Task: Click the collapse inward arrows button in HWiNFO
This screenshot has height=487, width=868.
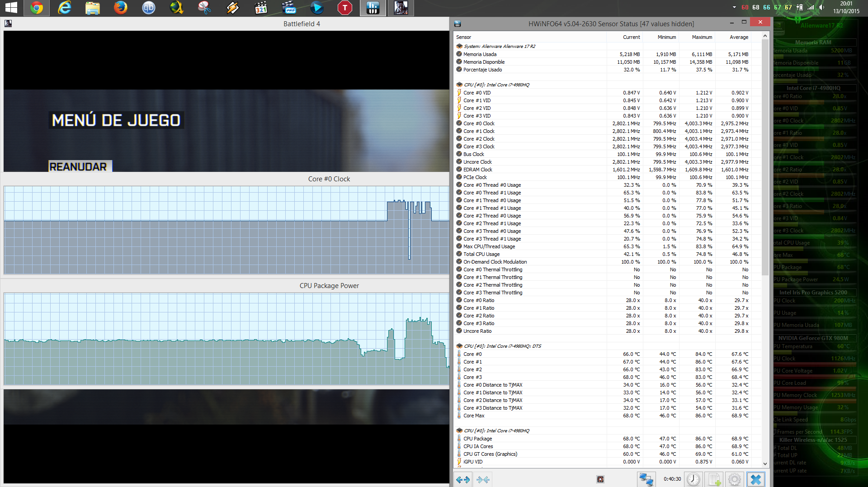Action: (483, 479)
